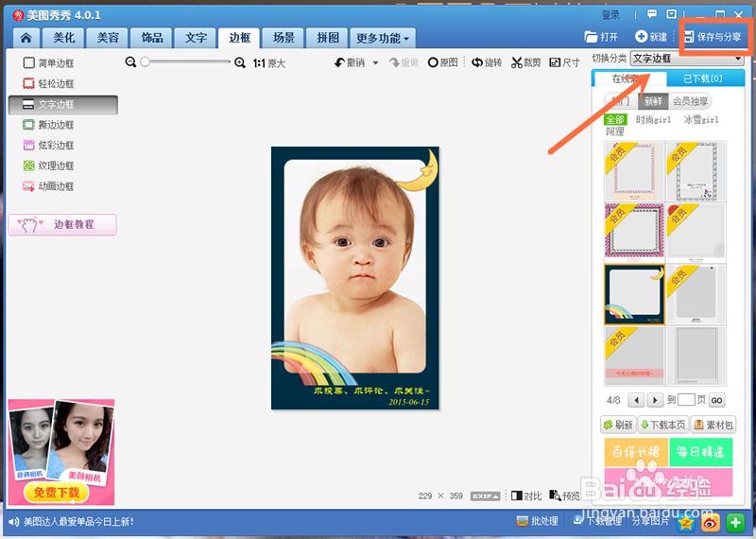This screenshot has height=539, width=756.
Task: Click the 刷新 refresh button
Action: tap(618, 425)
